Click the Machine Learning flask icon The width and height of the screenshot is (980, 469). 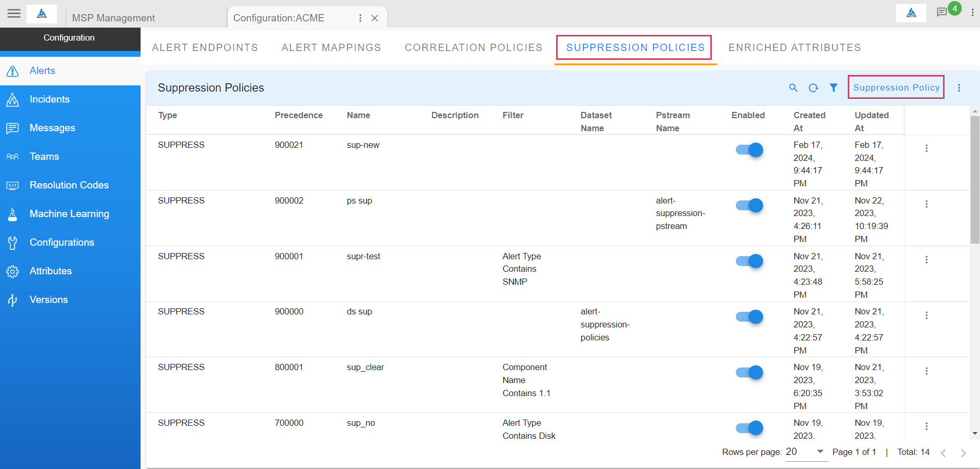tap(13, 214)
